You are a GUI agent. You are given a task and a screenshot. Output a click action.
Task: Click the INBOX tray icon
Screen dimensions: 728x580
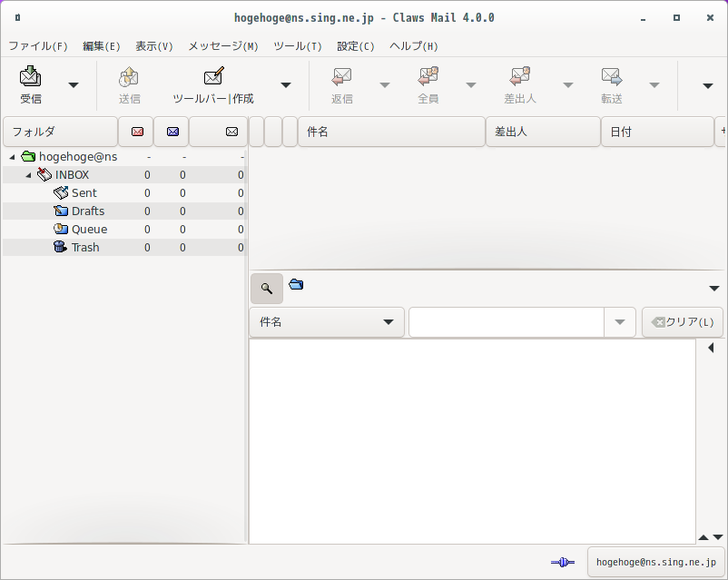coord(44,174)
